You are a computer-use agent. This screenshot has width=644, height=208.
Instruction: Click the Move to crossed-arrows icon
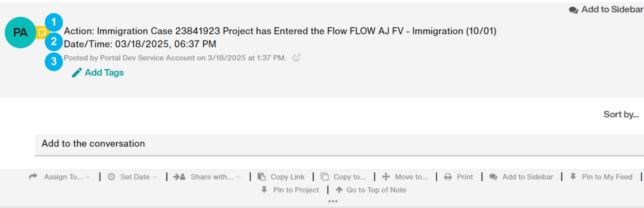[386, 177]
